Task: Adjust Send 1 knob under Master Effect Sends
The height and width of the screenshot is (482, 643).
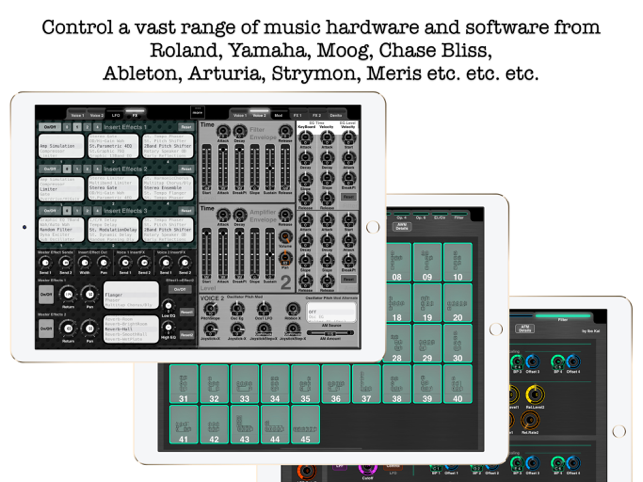Action: click(x=45, y=263)
